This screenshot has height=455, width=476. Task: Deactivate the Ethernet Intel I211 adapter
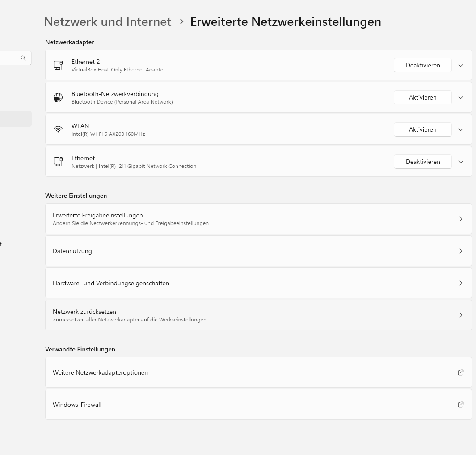tap(422, 162)
